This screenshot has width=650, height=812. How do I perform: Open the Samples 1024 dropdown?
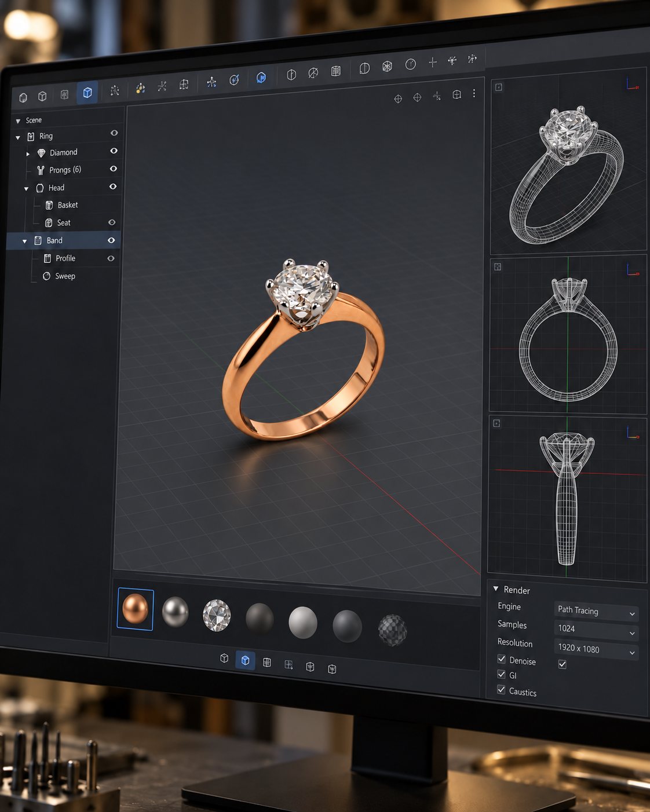[596, 630]
